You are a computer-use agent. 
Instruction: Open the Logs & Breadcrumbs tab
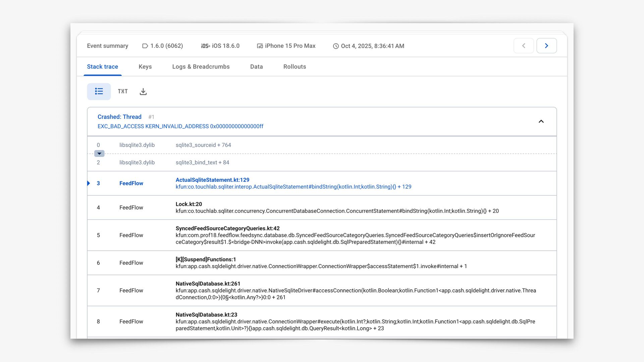[x=201, y=67]
